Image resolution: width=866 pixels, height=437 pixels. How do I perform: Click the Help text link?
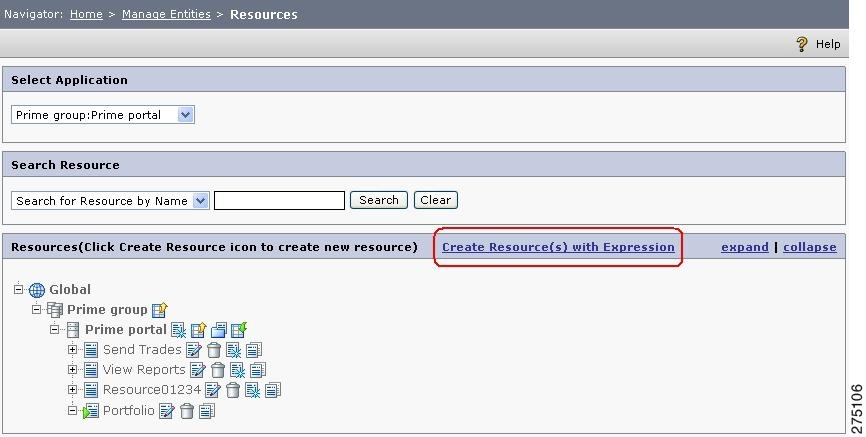pyautogui.click(x=828, y=44)
